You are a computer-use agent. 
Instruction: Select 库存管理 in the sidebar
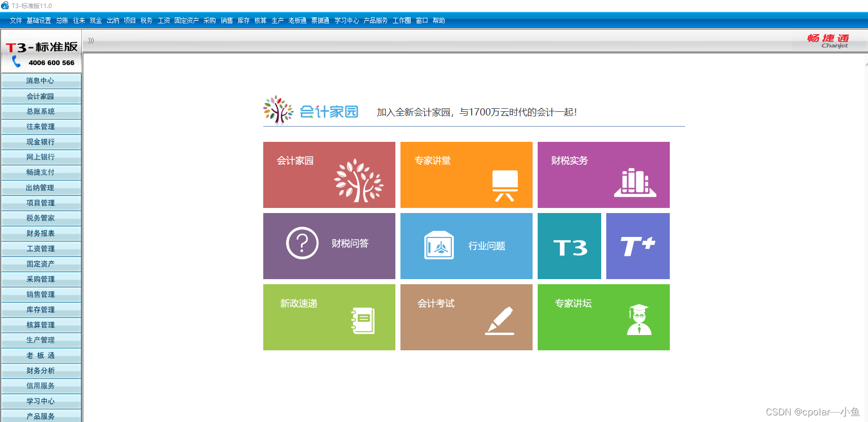click(41, 310)
